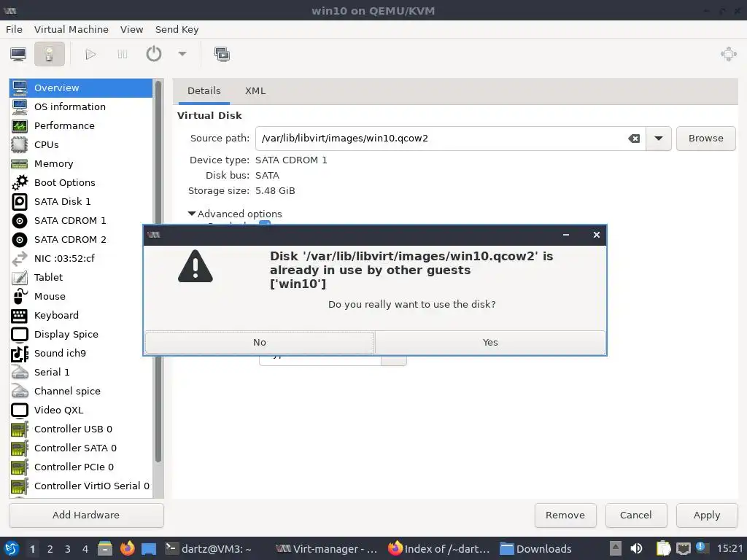Screen dimensions: 747x560
Task: Pause the virtual machine
Action: (123, 54)
